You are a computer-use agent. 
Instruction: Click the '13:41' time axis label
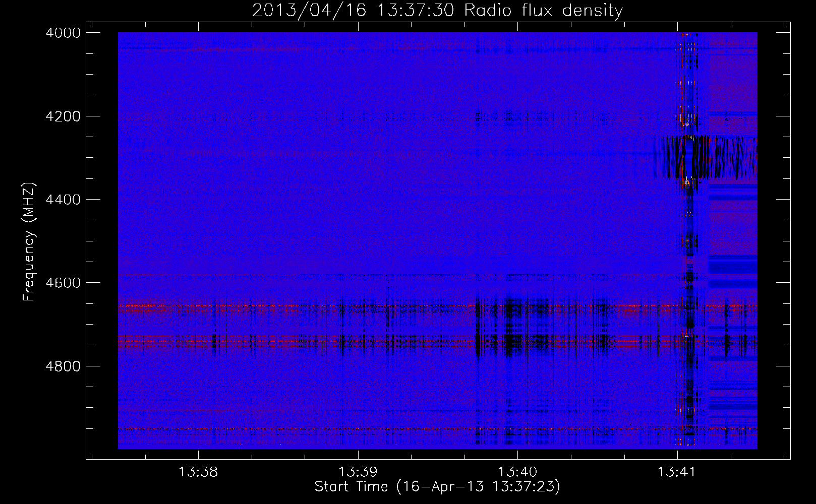click(x=677, y=472)
